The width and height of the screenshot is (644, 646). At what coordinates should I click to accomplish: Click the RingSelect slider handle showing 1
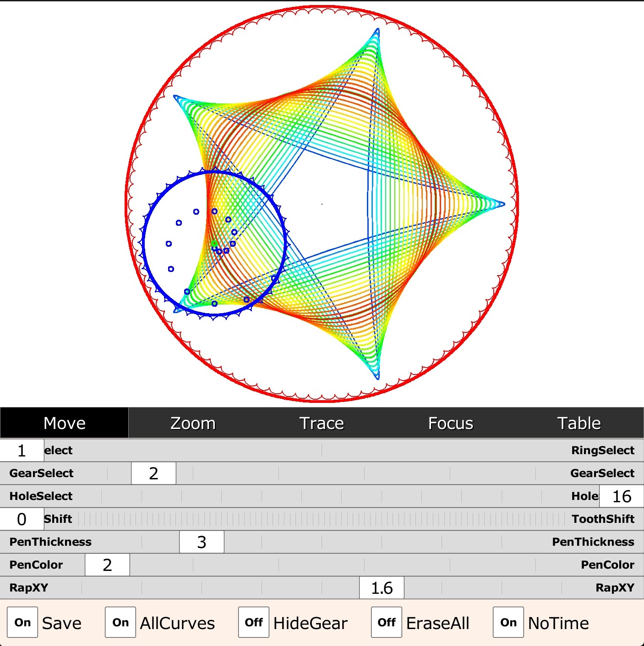(x=22, y=451)
